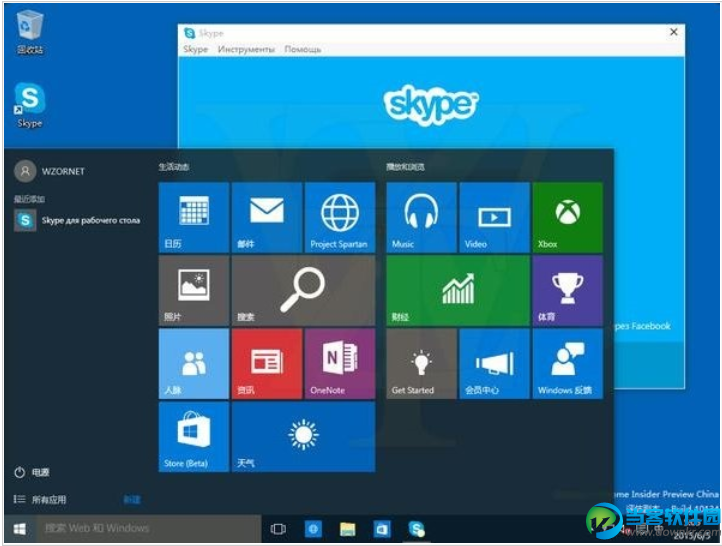Click the Power (电源) button
The width and height of the screenshot is (722, 546).
tap(32, 472)
